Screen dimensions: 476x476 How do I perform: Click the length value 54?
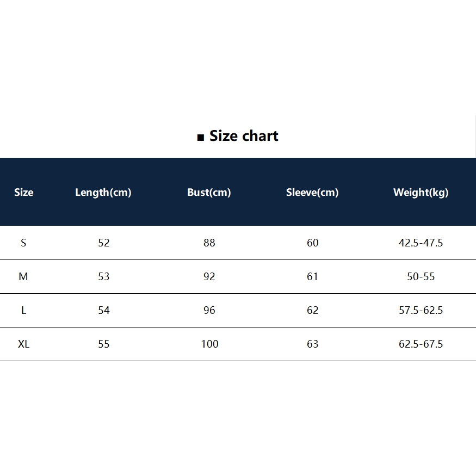pos(103,310)
